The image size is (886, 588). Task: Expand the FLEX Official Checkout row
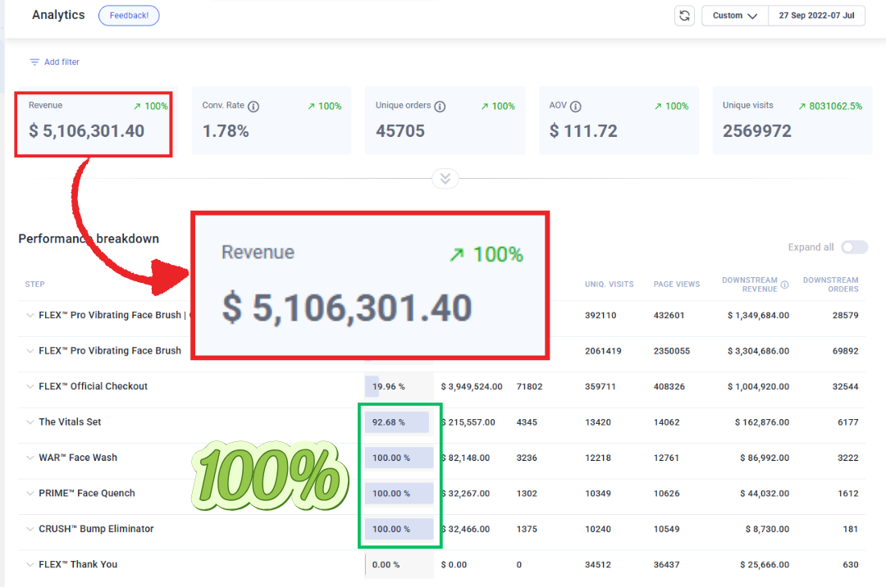click(30, 386)
